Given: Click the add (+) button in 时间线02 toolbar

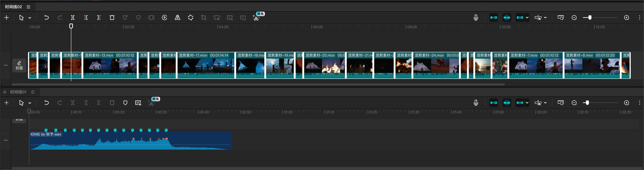Looking at the screenshot, I should tap(7, 18).
